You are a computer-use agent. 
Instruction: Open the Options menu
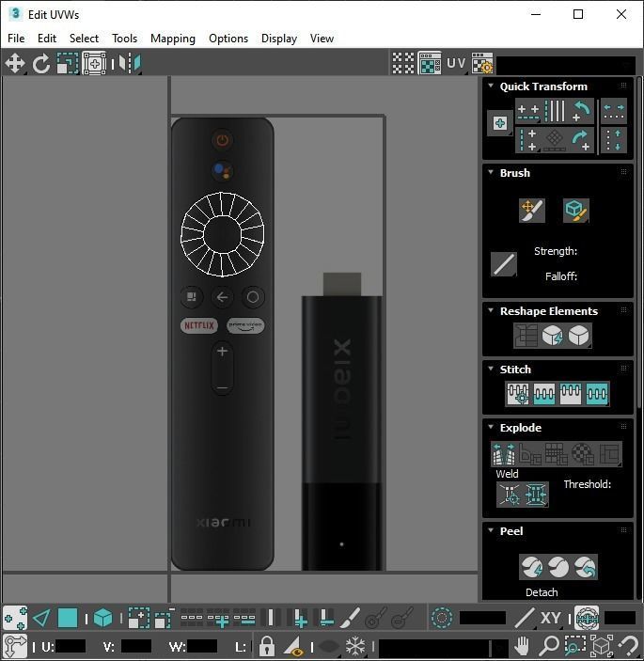click(x=228, y=39)
